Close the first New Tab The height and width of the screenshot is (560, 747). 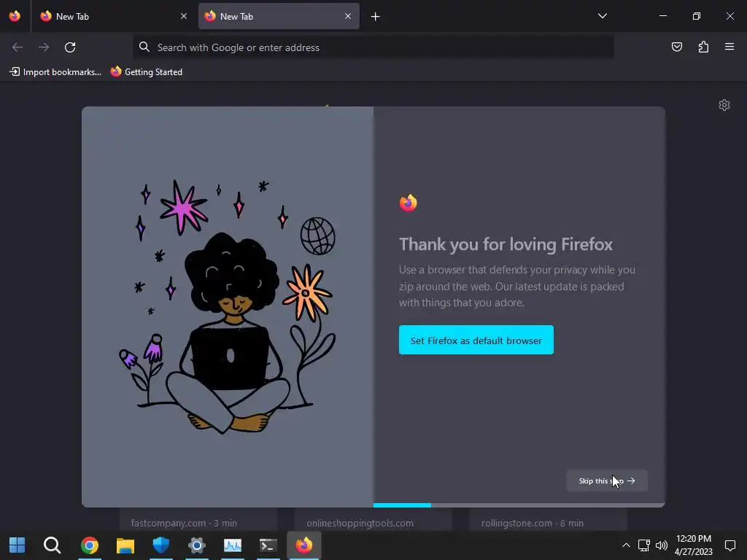tap(184, 16)
